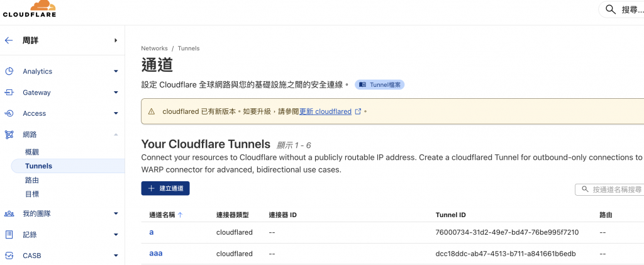The width and height of the screenshot is (644, 265).
Task: Click the Networks breadcrumb link
Action: coord(155,48)
